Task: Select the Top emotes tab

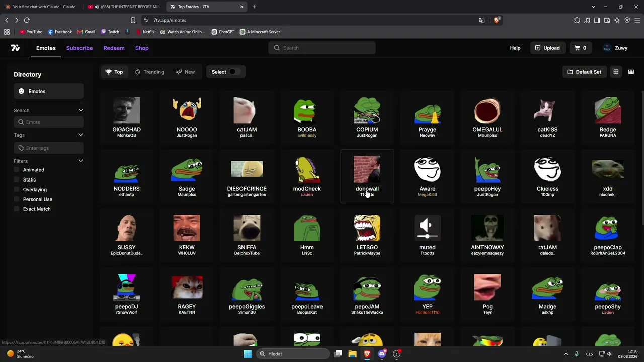Action: [x=114, y=72]
